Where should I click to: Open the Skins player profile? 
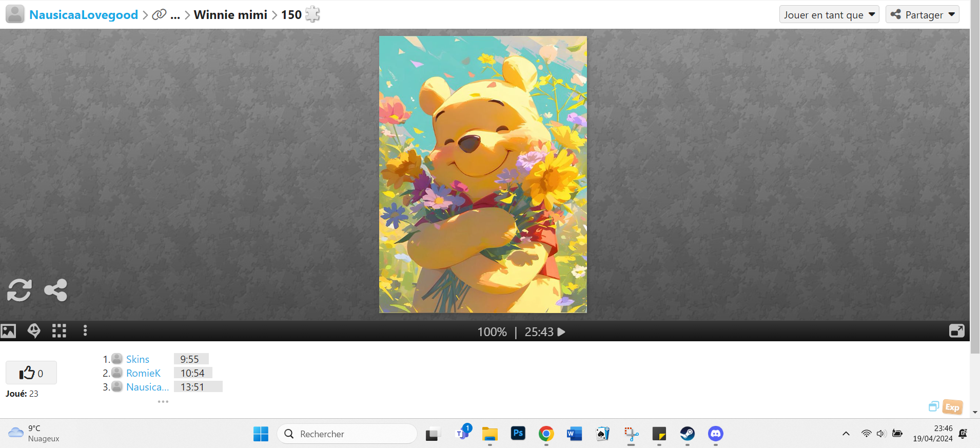(x=138, y=359)
